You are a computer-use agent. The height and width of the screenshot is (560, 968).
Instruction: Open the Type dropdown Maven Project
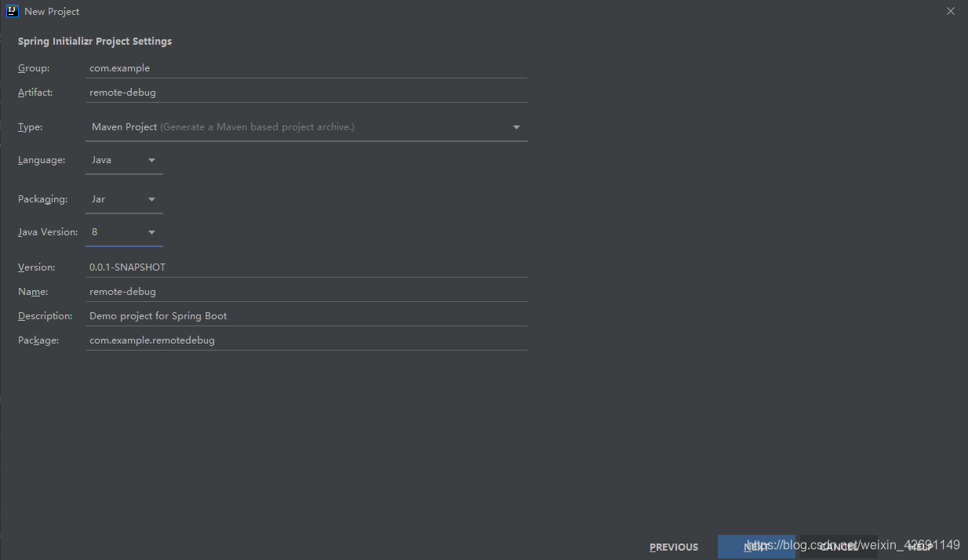point(307,127)
